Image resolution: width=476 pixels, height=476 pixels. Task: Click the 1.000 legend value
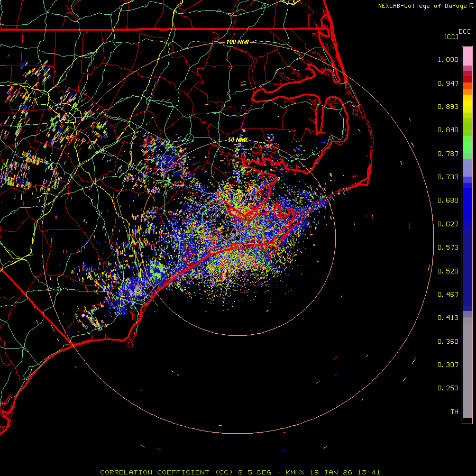tap(448, 59)
